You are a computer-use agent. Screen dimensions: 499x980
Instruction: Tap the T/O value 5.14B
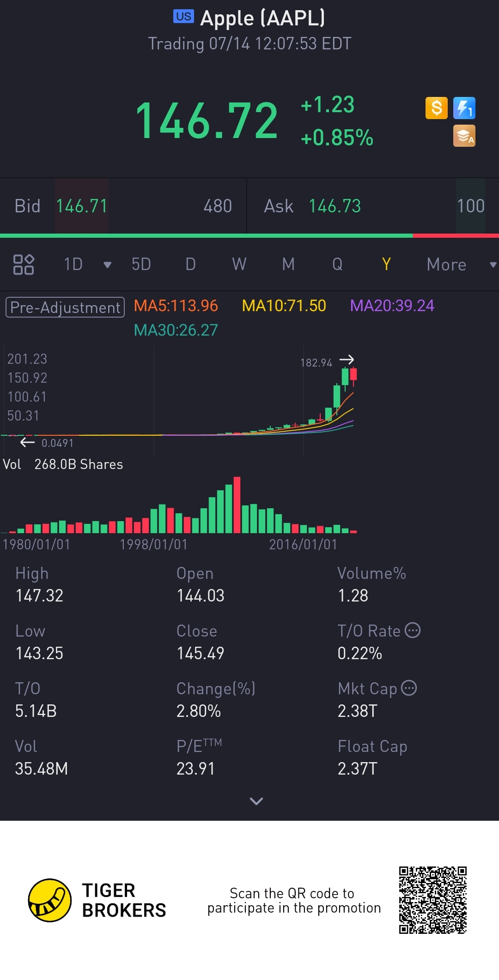(x=36, y=711)
